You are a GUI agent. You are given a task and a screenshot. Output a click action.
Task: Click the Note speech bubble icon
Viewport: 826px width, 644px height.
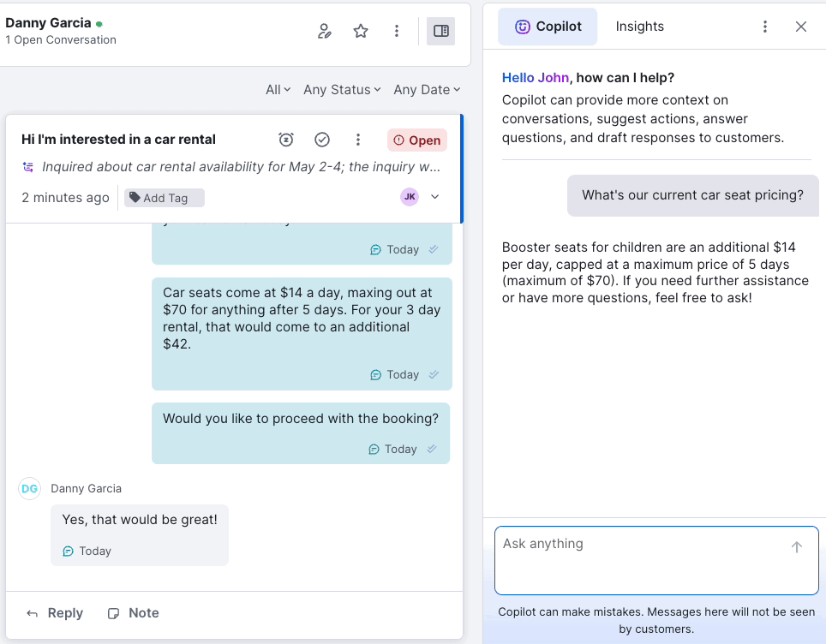pyautogui.click(x=114, y=613)
